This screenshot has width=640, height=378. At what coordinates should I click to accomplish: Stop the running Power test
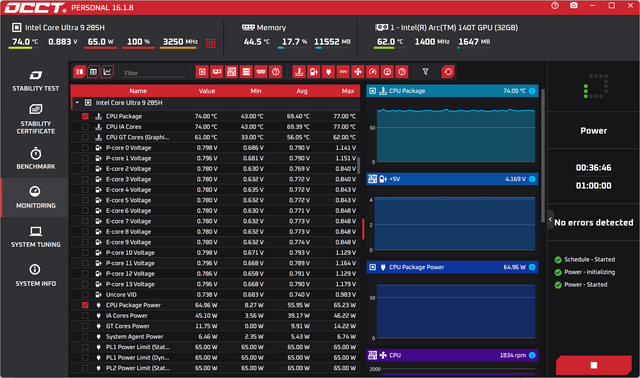click(x=594, y=365)
